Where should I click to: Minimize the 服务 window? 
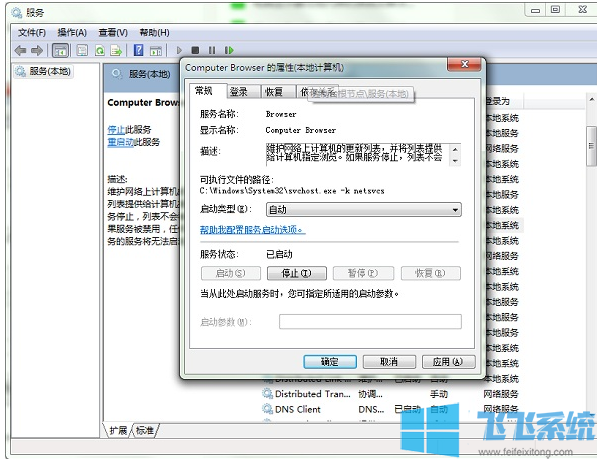(x=536, y=10)
